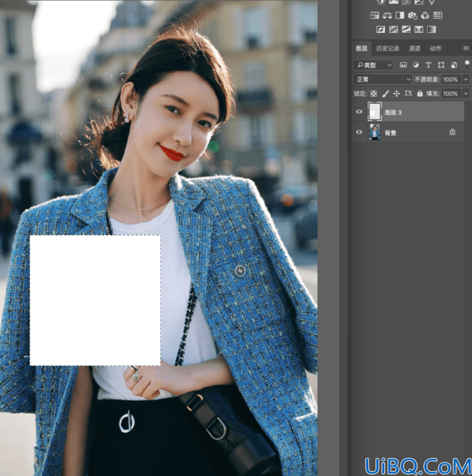
Task: Click the 图层 3 layer name
Action: [393, 112]
